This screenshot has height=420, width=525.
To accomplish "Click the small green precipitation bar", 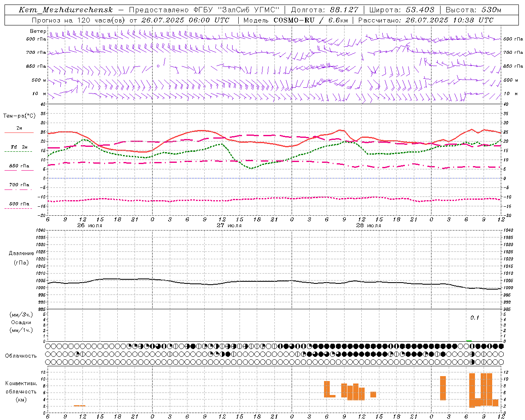I will pos(469,341).
